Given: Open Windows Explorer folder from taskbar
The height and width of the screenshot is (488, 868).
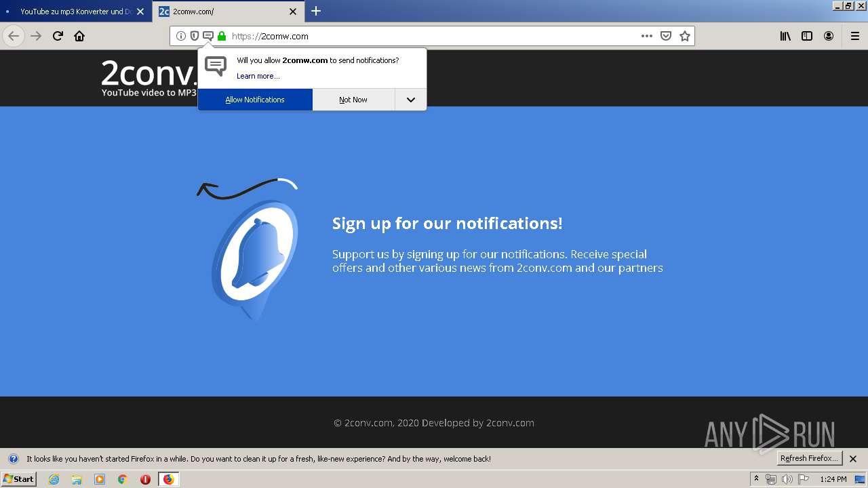Looking at the screenshot, I should (x=77, y=479).
